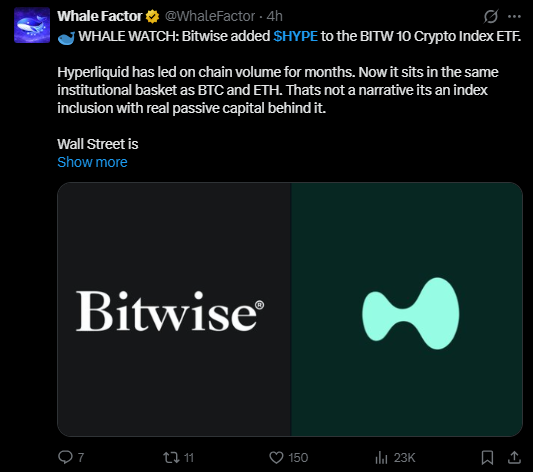533x472 pixels.
Task: Click the Whale Factor display name
Action: [x=100, y=16]
